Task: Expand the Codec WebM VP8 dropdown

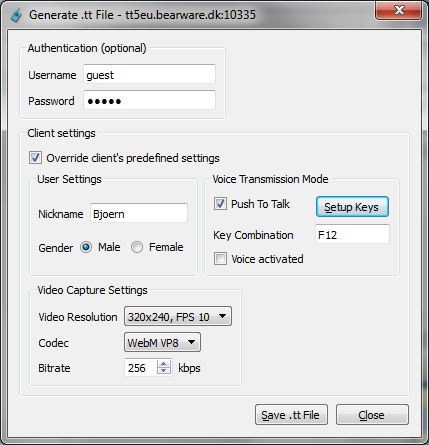Action: click(x=162, y=342)
